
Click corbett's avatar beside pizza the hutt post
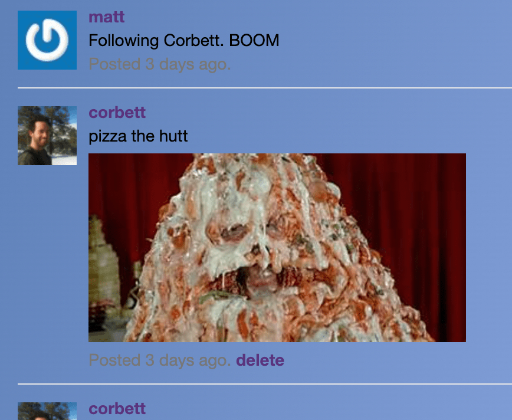click(47, 136)
